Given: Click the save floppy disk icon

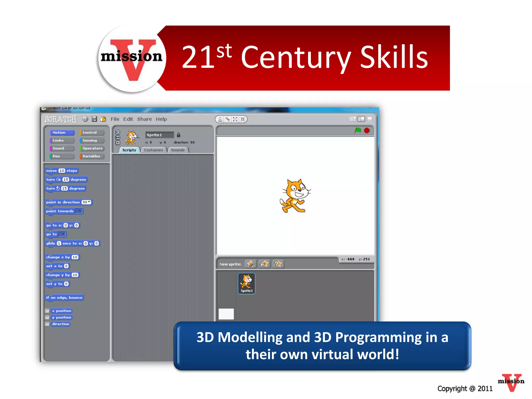Looking at the screenshot, I should 94,119.
